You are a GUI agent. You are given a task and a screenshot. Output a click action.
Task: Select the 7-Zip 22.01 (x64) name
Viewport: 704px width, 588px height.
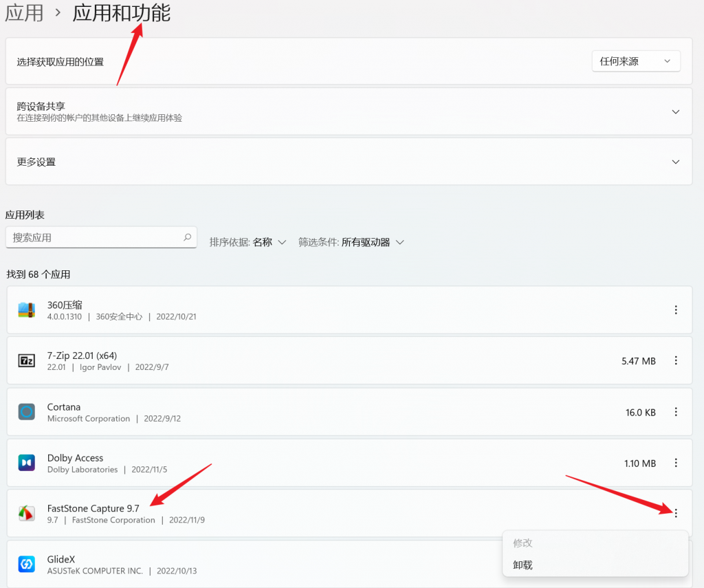82,356
